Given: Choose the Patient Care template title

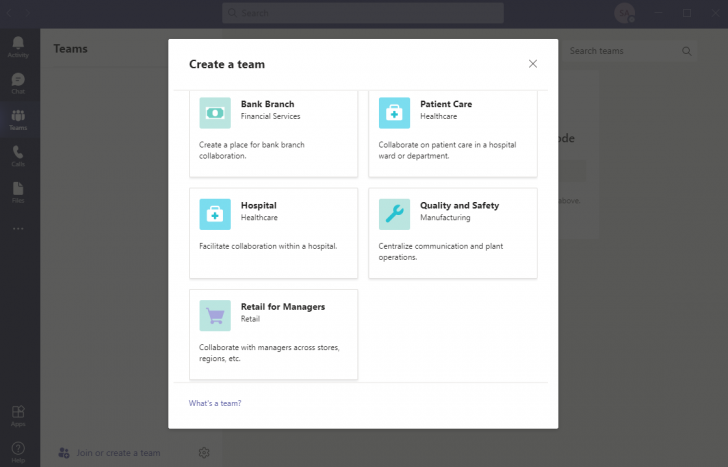Looking at the screenshot, I should (446, 104).
